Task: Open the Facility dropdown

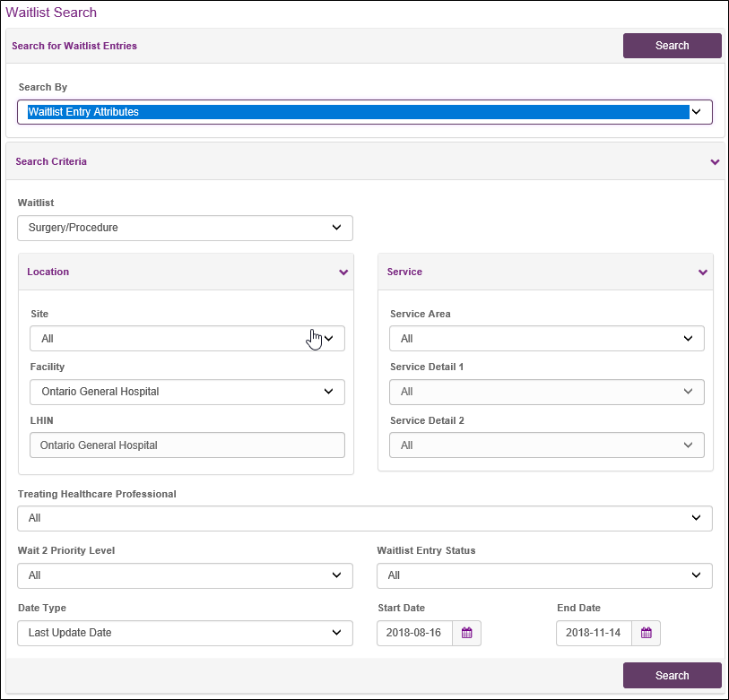Action: 187,392
